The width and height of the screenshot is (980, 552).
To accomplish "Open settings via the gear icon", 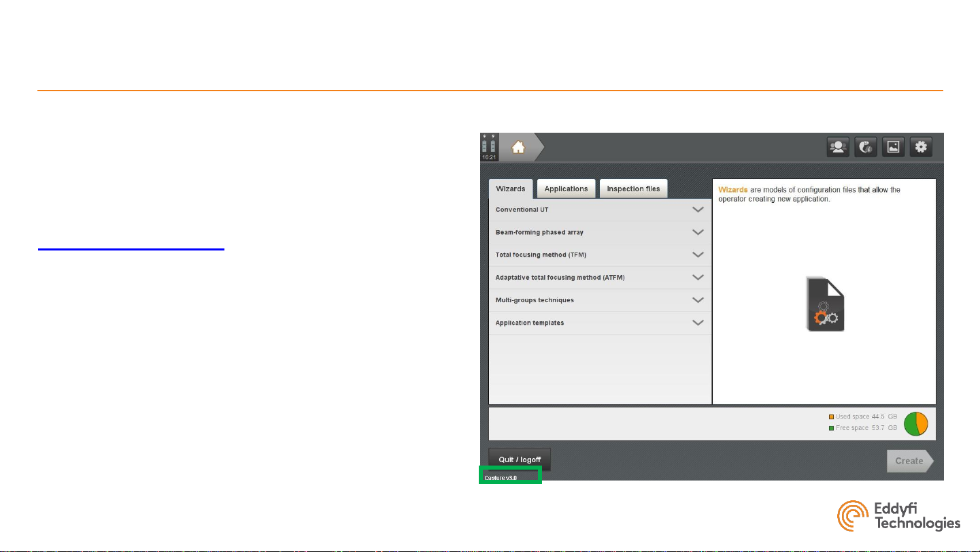I will click(x=921, y=147).
